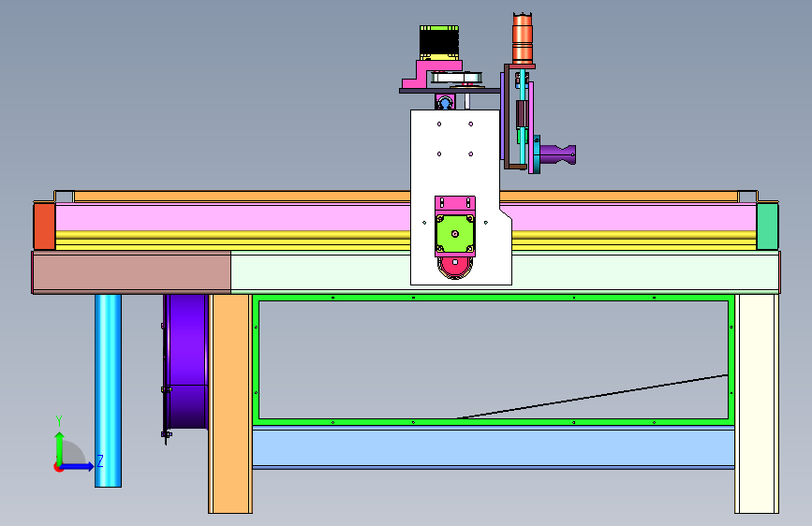This screenshot has width=812, height=526.
Task: Click the green Y axis arrow
Action: tap(60, 447)
